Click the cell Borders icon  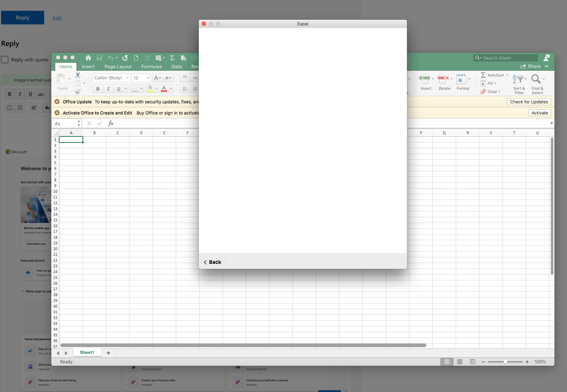coord(135,89)
